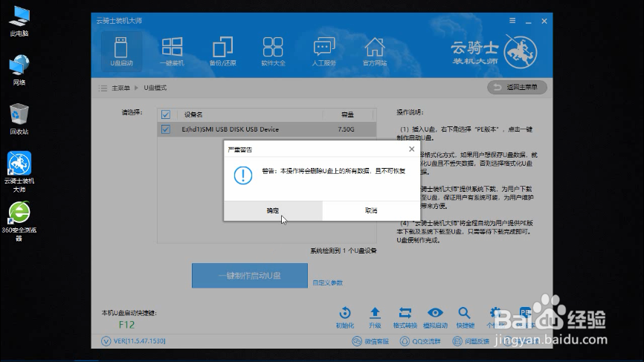
Task: Open 自定义参数 link
Action: (x=327, y=282)
